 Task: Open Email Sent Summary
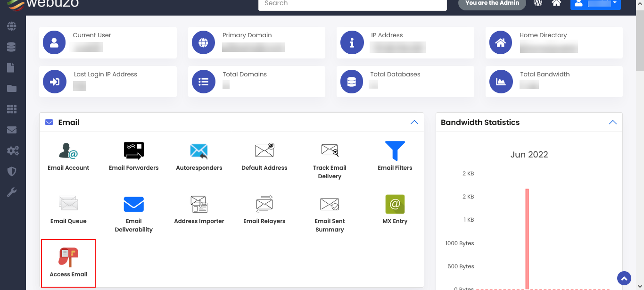pos(330,207)
